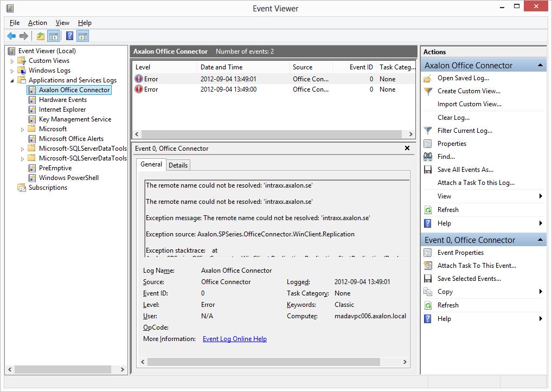
Task: Select Key Management Service log
Action: pos(75,119)
